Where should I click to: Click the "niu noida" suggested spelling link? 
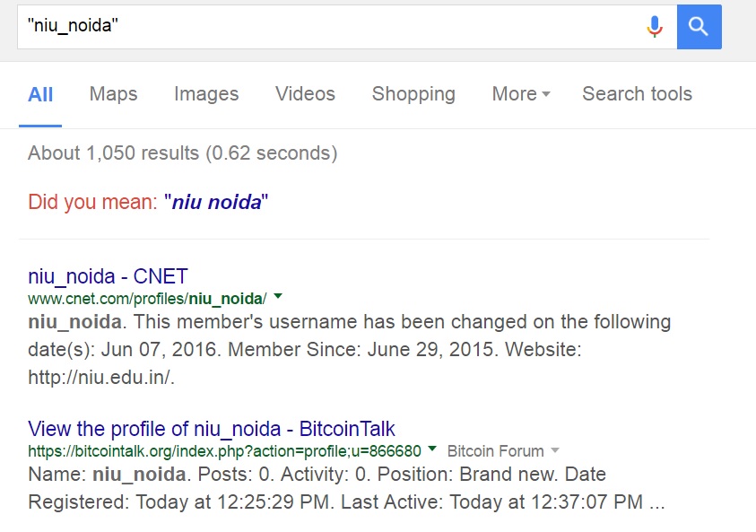click(x=216, y=202)
